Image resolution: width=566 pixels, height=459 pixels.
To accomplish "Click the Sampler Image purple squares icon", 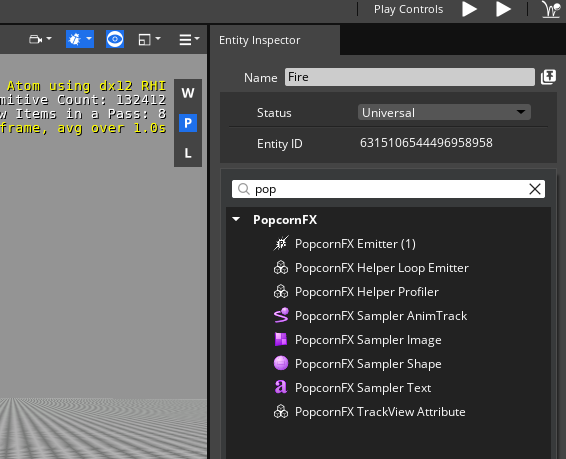I will [x=281, y=340].
